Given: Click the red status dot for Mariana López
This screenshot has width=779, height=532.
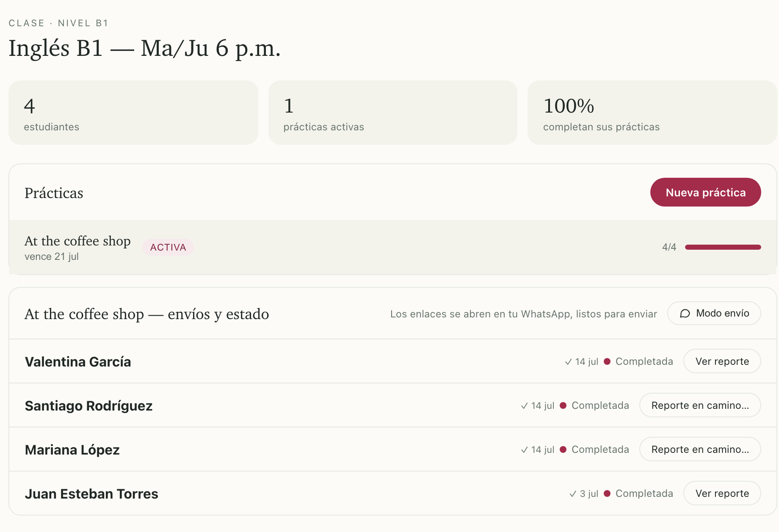Looking at the screenshot, I should tap(563, 449).
